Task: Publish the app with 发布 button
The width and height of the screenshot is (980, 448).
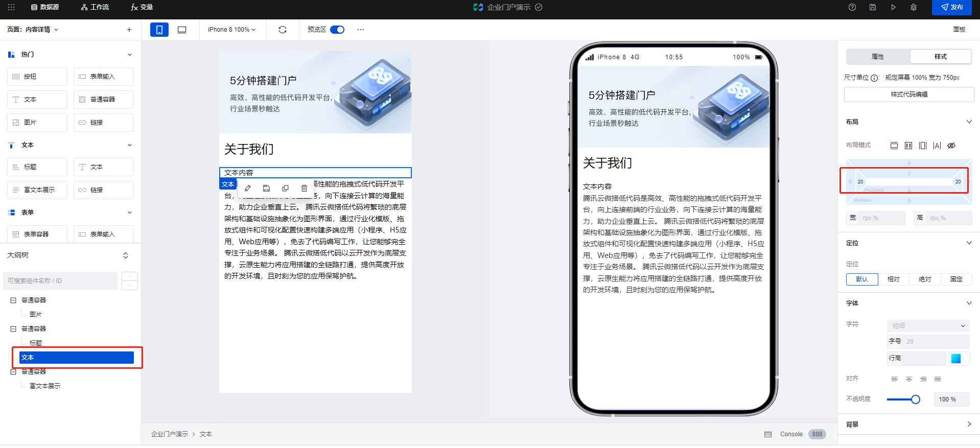Action: [x=952, y=7]
